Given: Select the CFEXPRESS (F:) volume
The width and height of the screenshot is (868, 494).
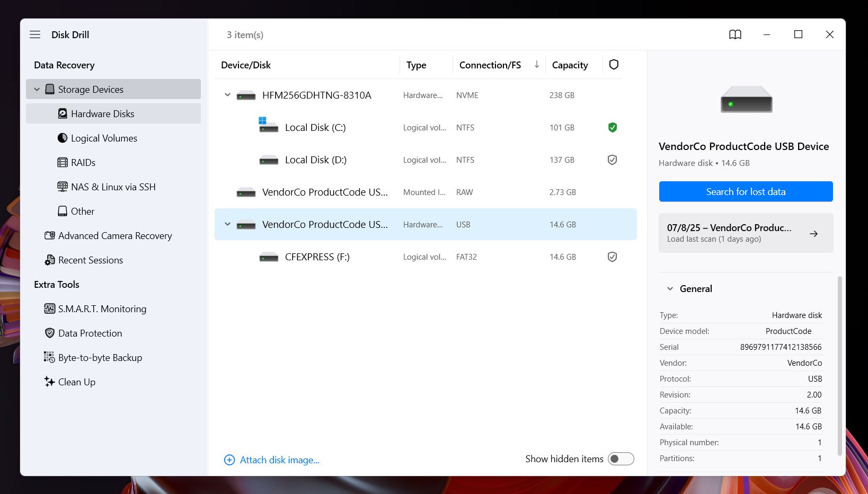Looking at the screenshot, I should click(426, 257).
